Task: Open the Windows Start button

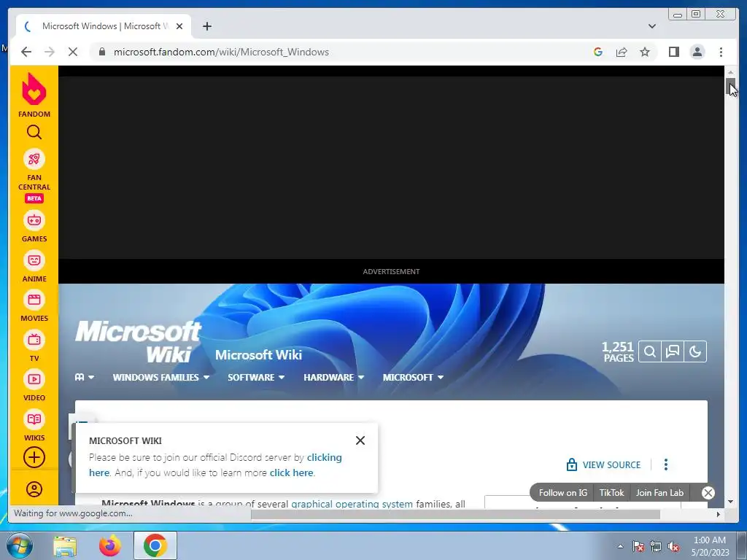Action: pyautogui.click(x=20, y=545)
